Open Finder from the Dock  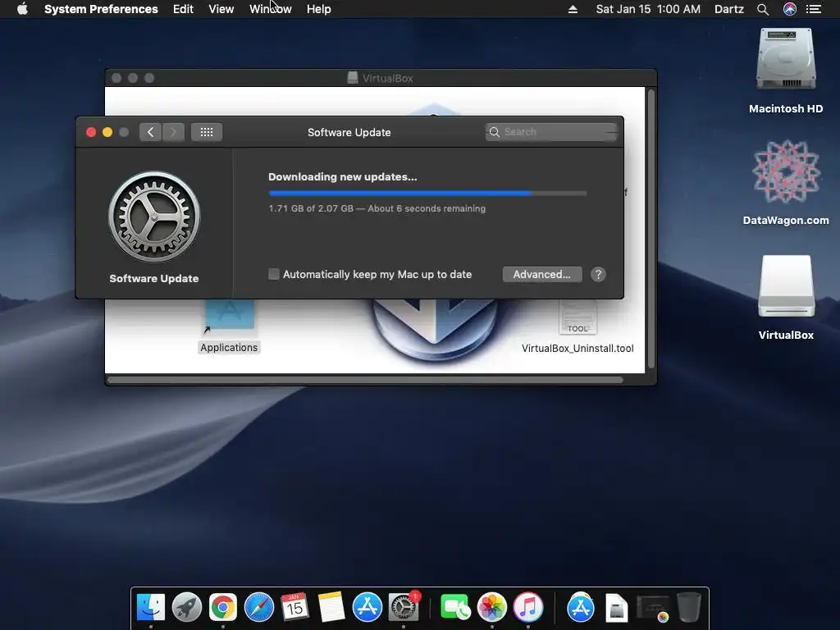tap(151, 607)
